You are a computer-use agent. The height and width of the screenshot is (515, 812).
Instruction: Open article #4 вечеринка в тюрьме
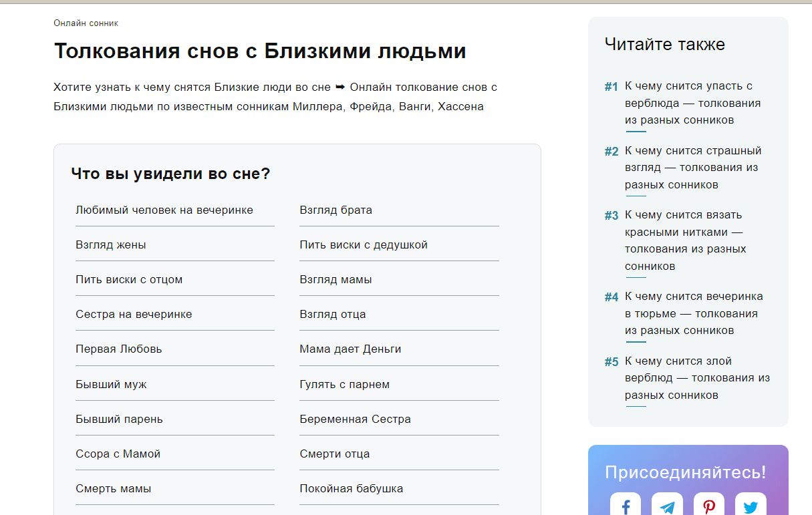[x=694, y=313]
